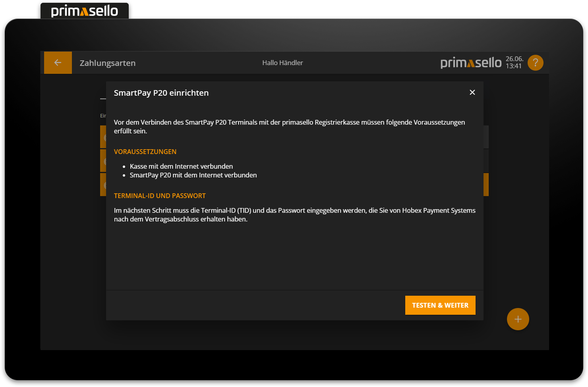The width and height of the screenshot is (588, 387).
Task: Select the TERMINAL-ID UND PASSWORT section heading
Action: tap(160, 196)
